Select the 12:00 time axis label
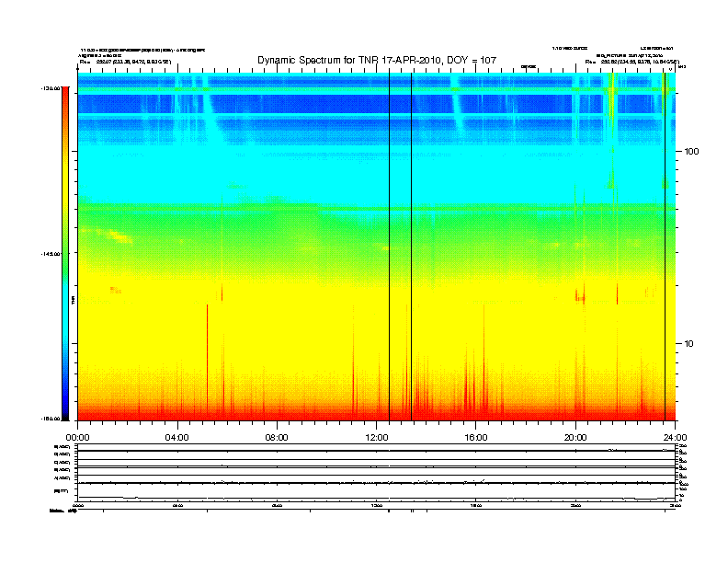Screen dimensions: 728x563 (x=377, y=438)
